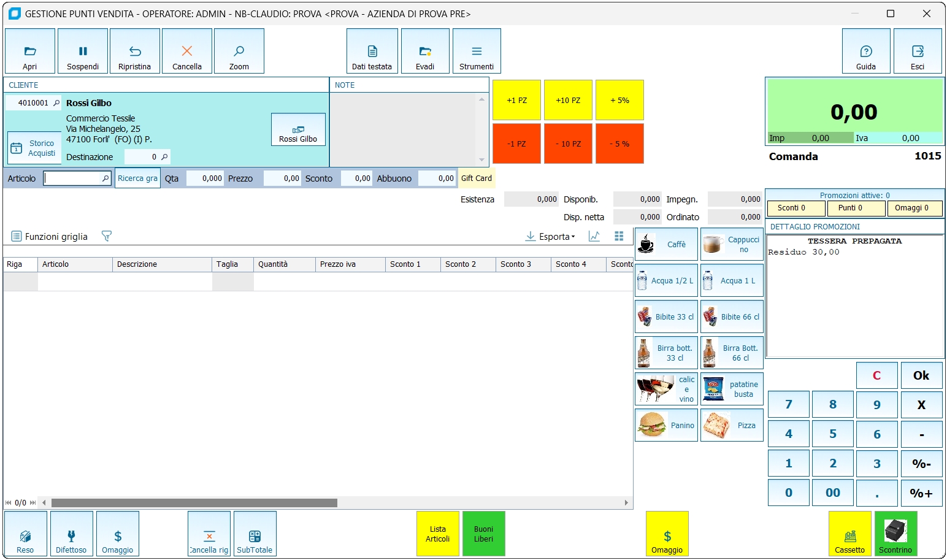Clear keypad entry with C
This screenshot has width=947, height=560.
(x=877, y=375)
